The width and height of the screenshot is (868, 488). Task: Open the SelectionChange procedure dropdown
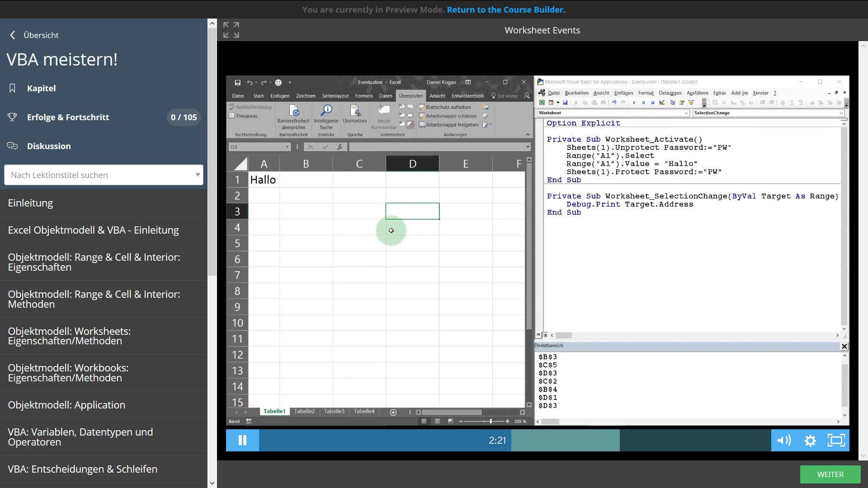(841, 113)
